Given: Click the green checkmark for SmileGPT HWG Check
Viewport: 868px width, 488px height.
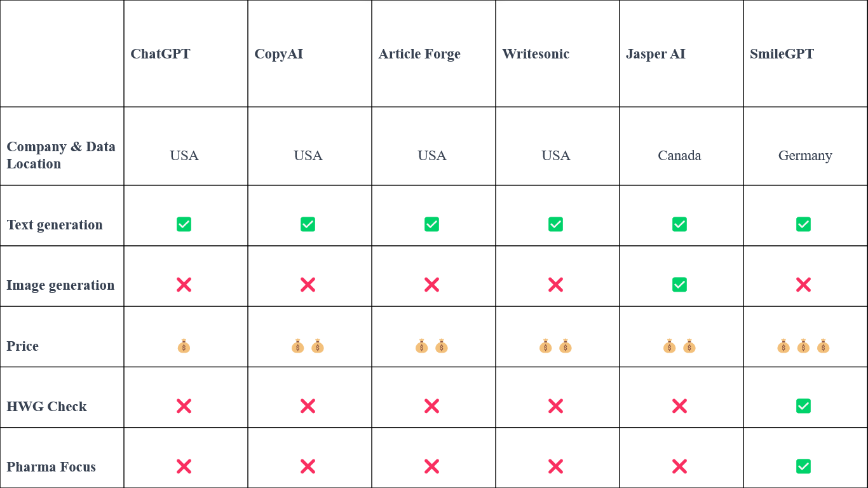Looking at the screenshot, I should tap(803, 406).
